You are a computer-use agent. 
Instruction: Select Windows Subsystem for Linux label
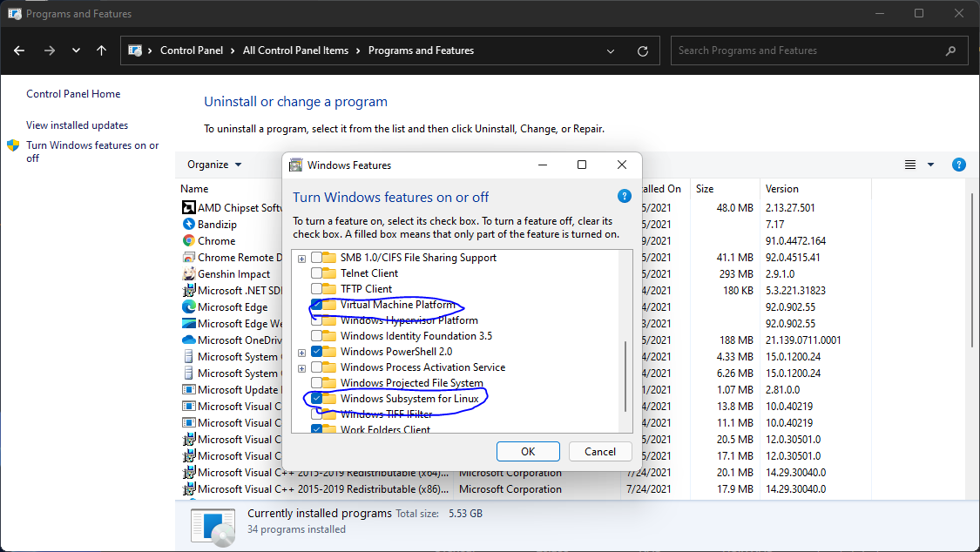pos(409,399)
